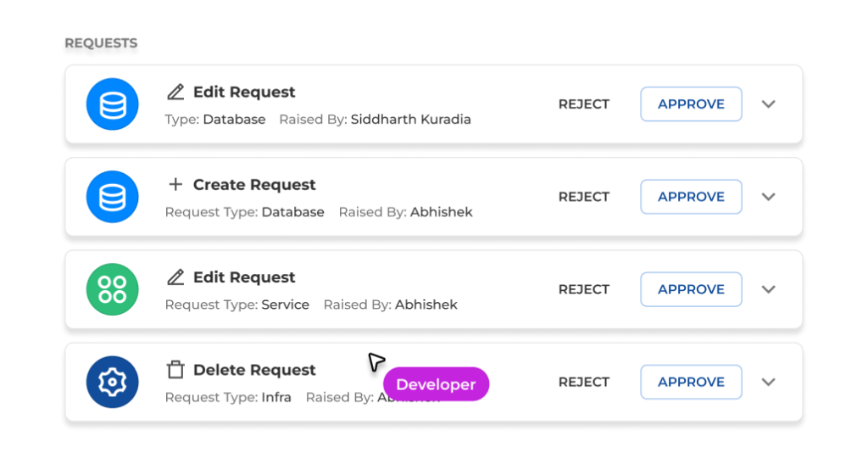Expand the Delete Request row chevron
The image size is (868, 453).
(769, 382)
